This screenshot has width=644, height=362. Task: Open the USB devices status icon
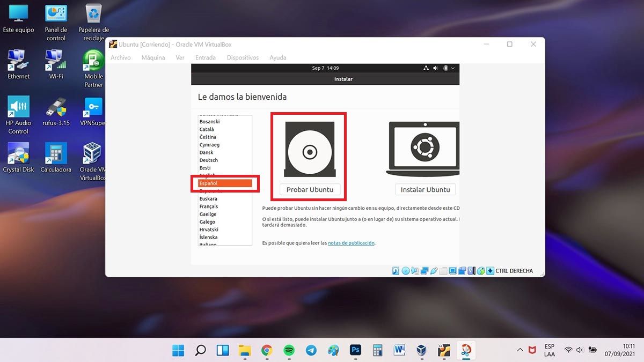pos(434,271)
